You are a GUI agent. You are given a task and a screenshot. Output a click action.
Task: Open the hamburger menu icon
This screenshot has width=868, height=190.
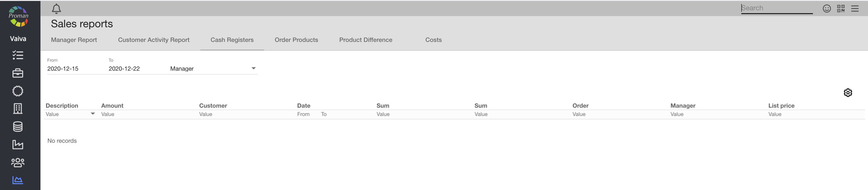coord(855,9)
